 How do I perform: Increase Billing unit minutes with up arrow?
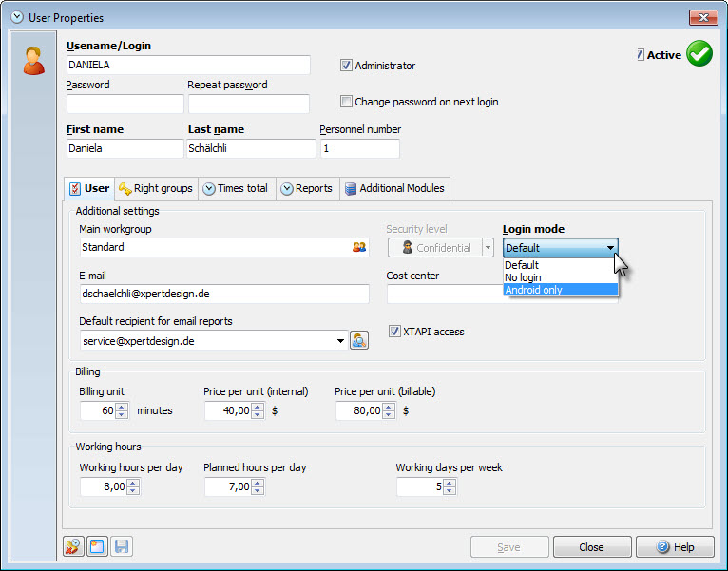coord(122,407)
